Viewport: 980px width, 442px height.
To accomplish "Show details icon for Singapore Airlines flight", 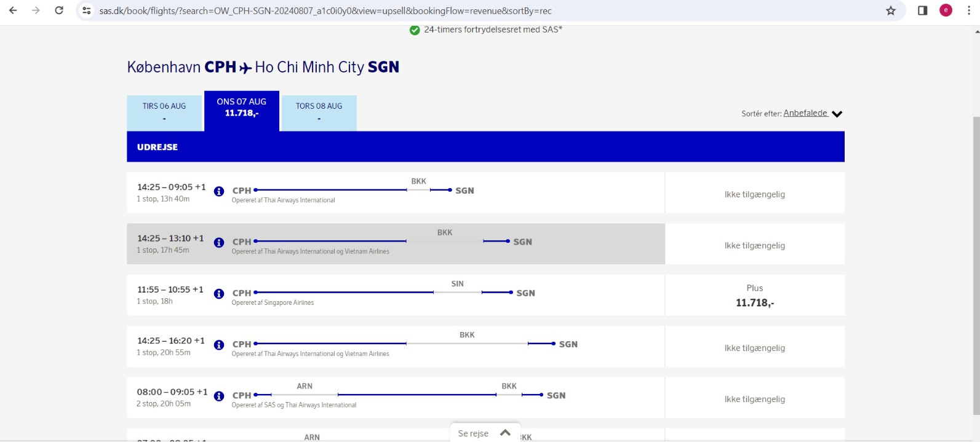I will click(x=219, y=294).
